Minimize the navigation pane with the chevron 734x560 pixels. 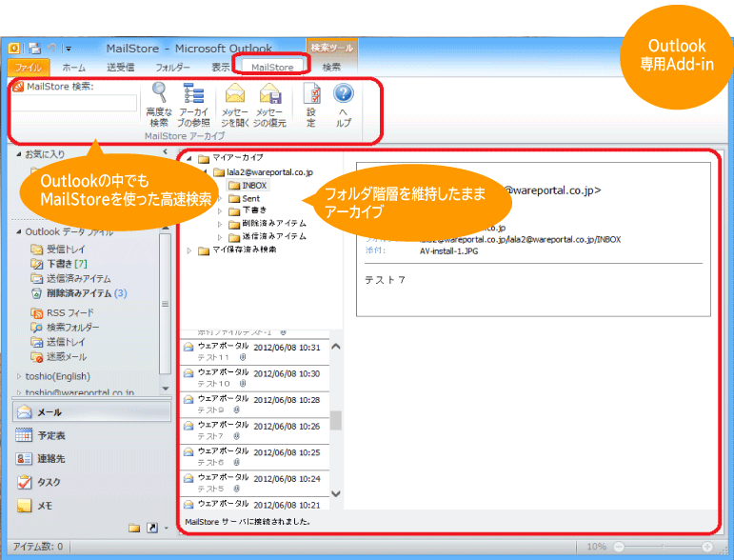(x=165, y=151)
